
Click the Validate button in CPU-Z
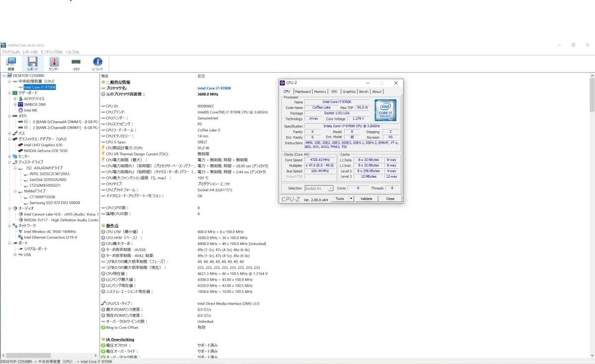coord(366,199)
